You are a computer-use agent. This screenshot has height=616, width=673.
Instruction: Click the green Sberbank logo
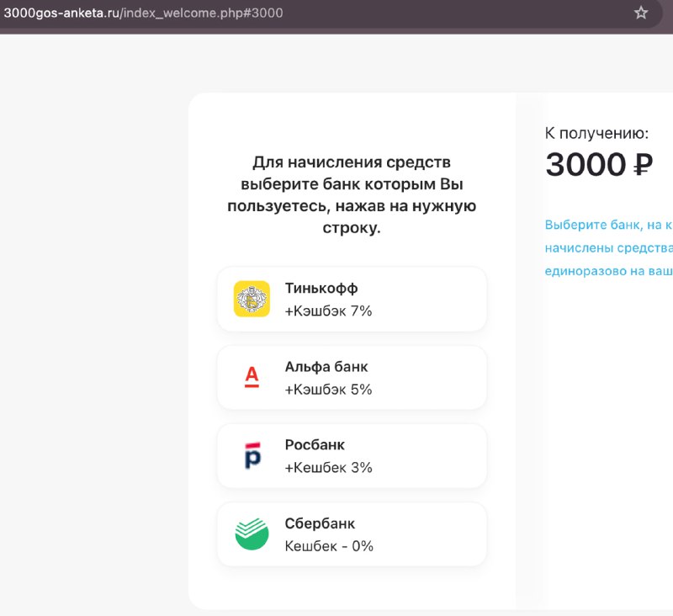pyautogui.click(x=252, y=534)
